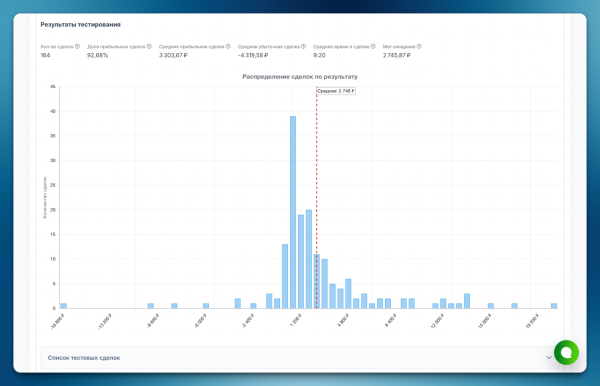This screenshot has width=600, height=386.
Task: Click the 1 200 ₽ x-axis label
Action: coord(296,320)
